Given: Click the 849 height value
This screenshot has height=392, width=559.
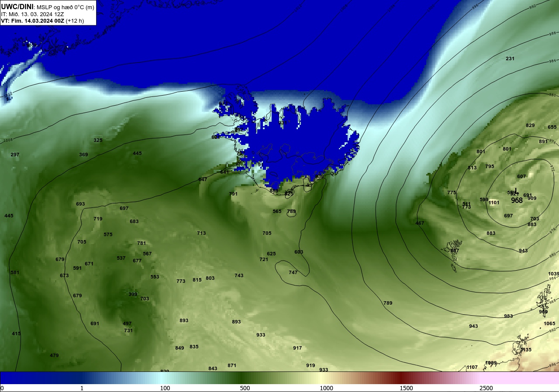Looking at the screenshot, I should (x=179, y=348).
